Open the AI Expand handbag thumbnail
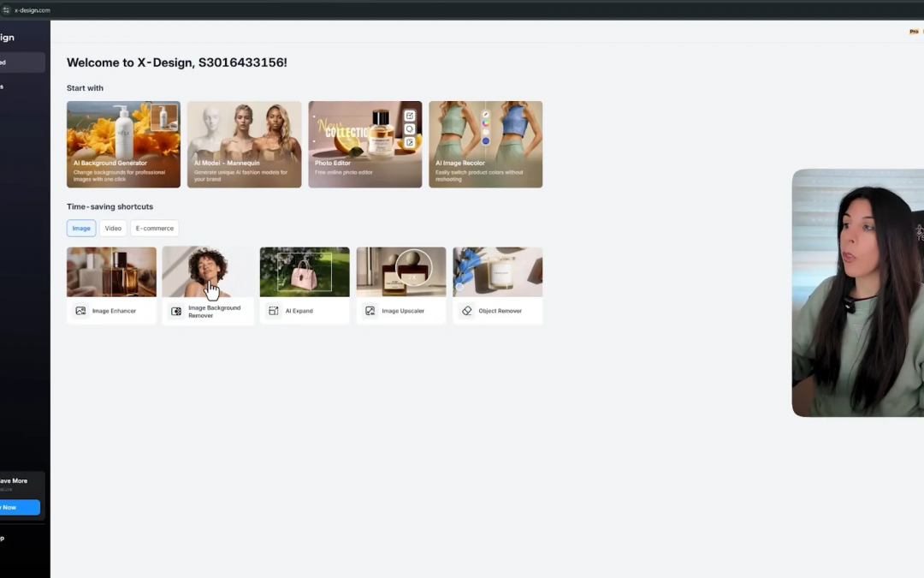Viewport: 924px width, 578px height. [305, 272]
